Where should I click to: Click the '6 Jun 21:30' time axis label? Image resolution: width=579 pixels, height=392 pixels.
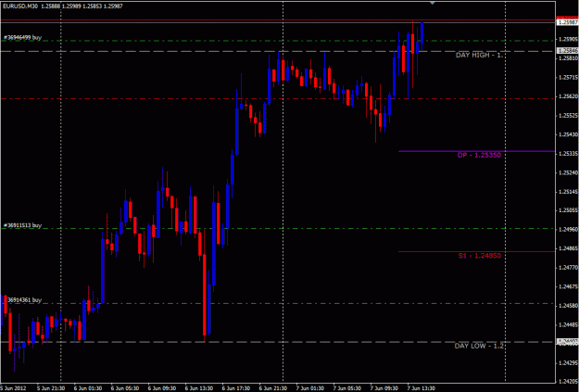pos(272,388)
